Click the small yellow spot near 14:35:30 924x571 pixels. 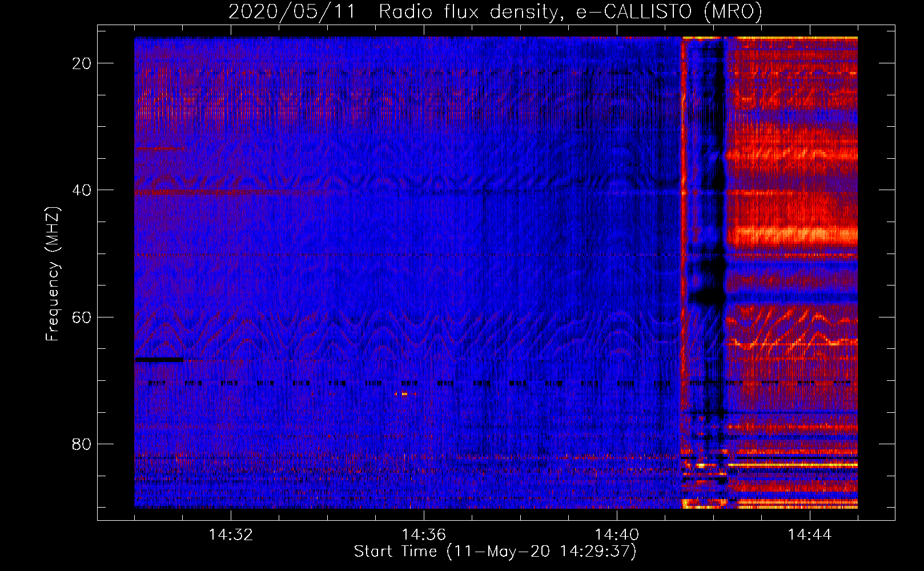pos(405,393)
